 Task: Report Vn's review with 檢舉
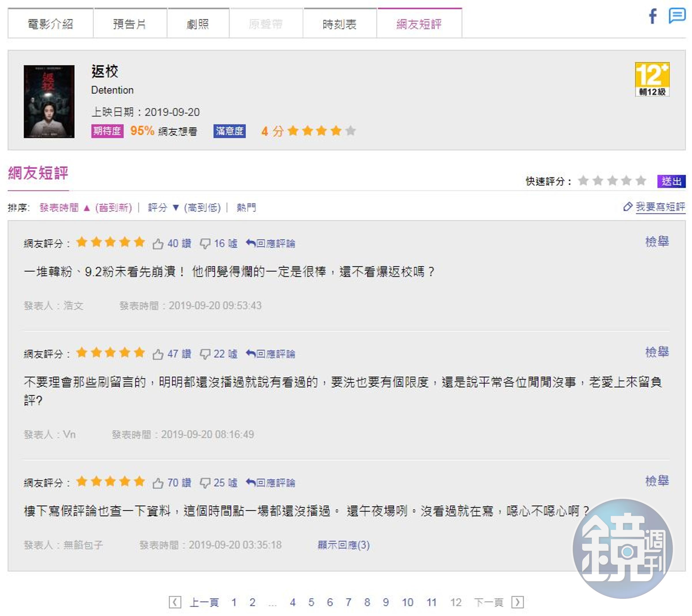point(657,352)
